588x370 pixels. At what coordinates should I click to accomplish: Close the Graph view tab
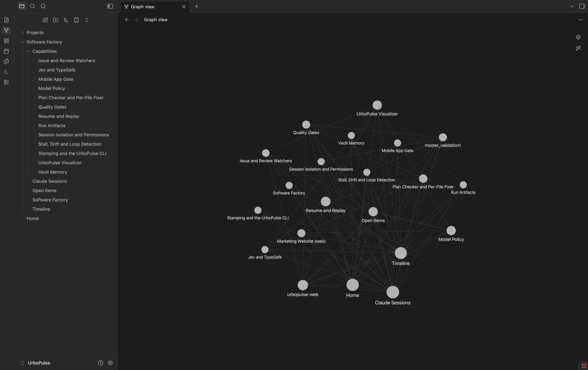click(184, 6)
